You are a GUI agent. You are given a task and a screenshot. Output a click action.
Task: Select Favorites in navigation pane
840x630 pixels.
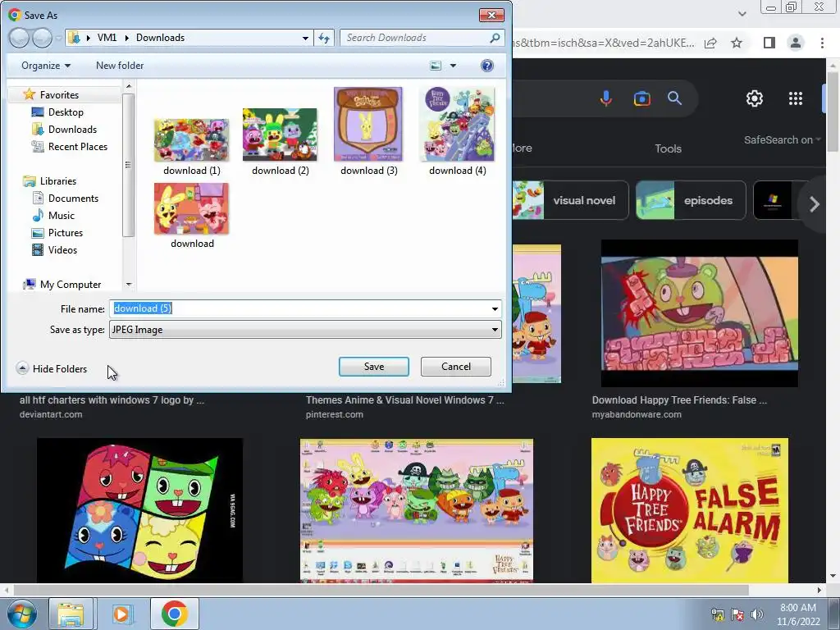coord(59,95)
